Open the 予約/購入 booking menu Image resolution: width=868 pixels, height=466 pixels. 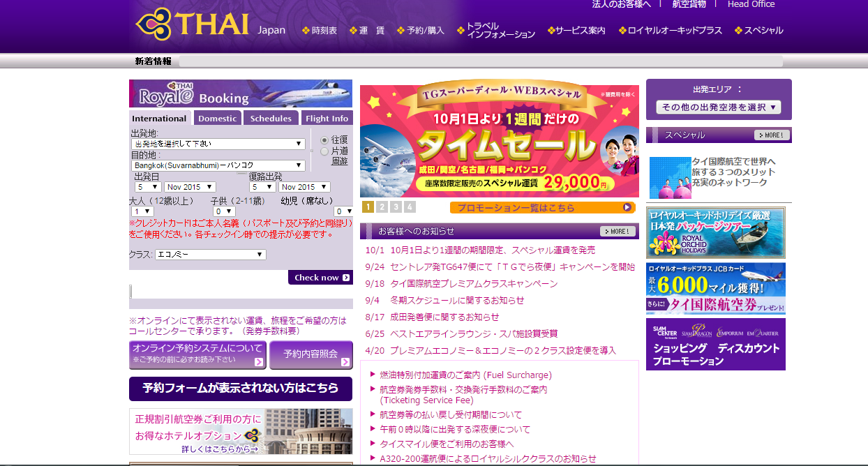point(421,31)
